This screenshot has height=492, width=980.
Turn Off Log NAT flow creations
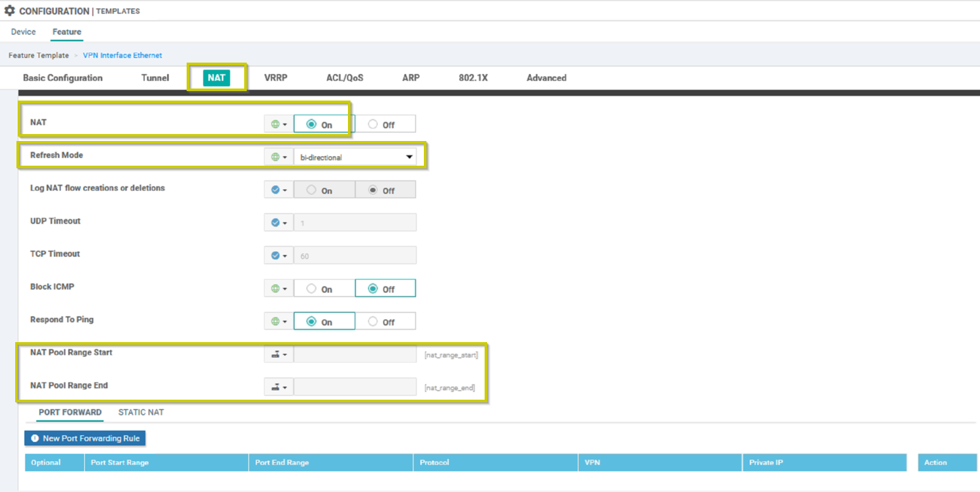pyautogui.click(x=385, y=190)
